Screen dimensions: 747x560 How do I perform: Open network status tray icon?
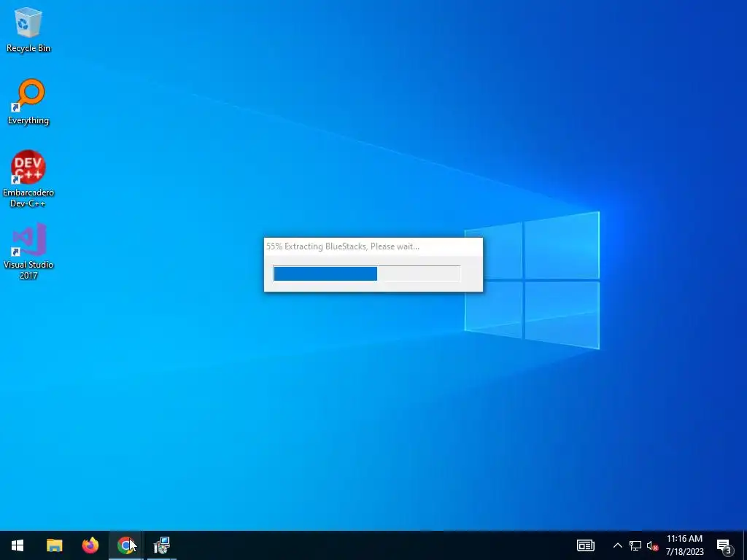click(x=635, y=545)
